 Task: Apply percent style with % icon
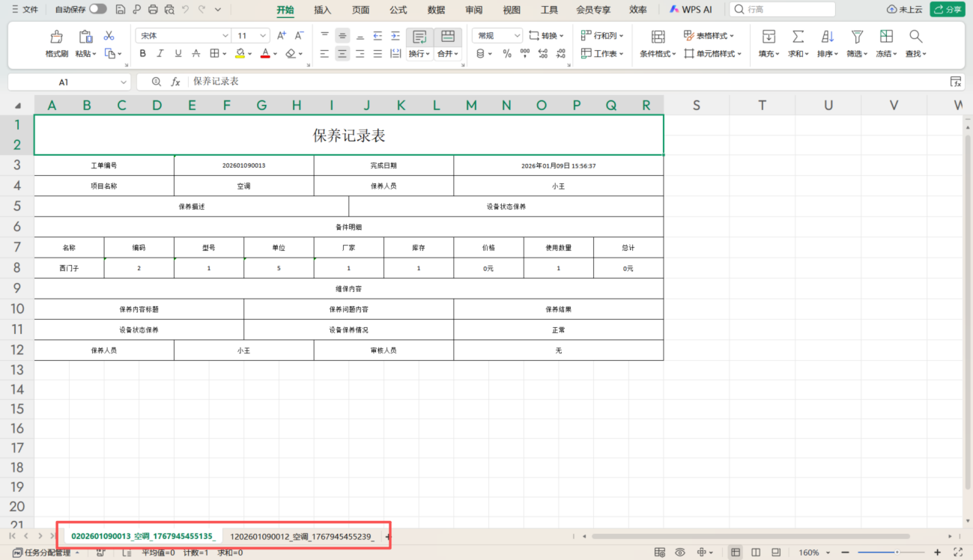[507, 54]
